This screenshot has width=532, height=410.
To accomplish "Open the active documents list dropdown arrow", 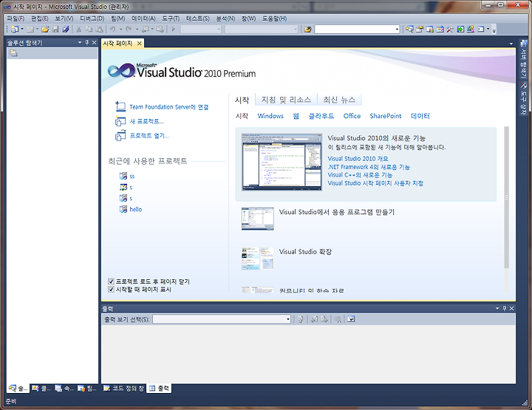I will 511,44.
